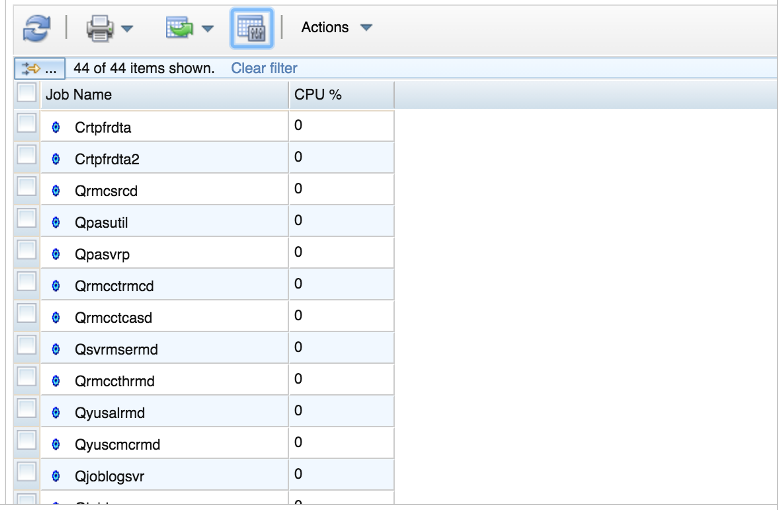Click CPU % cell for Crtpfrdta2
The image size is (780, 510).
[341, 158]
